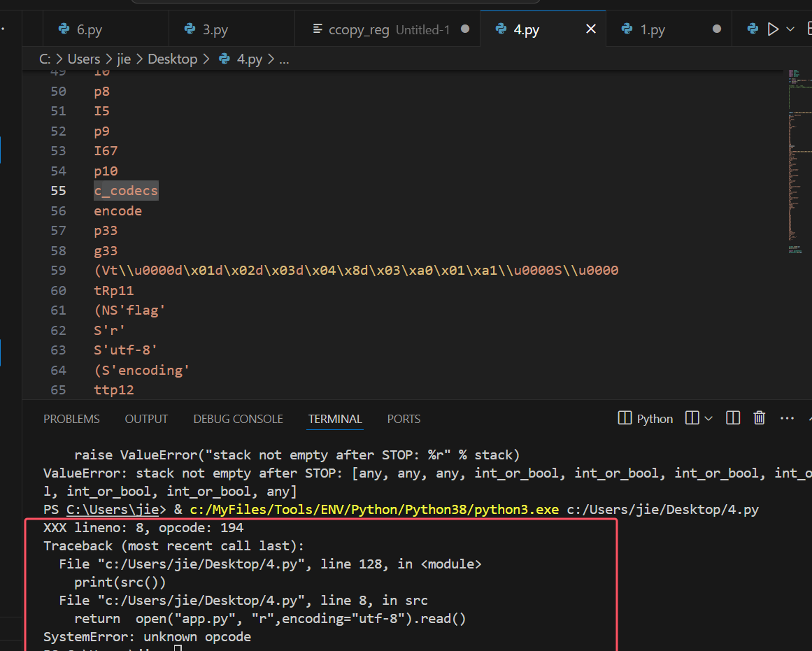The height and width of the screenshot is (651, 812).
Task: Click on S'utf-8' in line 63
Action: pyautogui.click(x=125, y=350)
